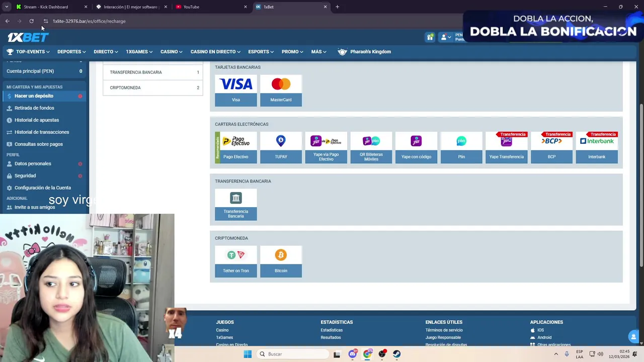This screenshot has height=362, width=644.
Task: Open Términos de servicio footer link
Action: (x=444, y=330)
